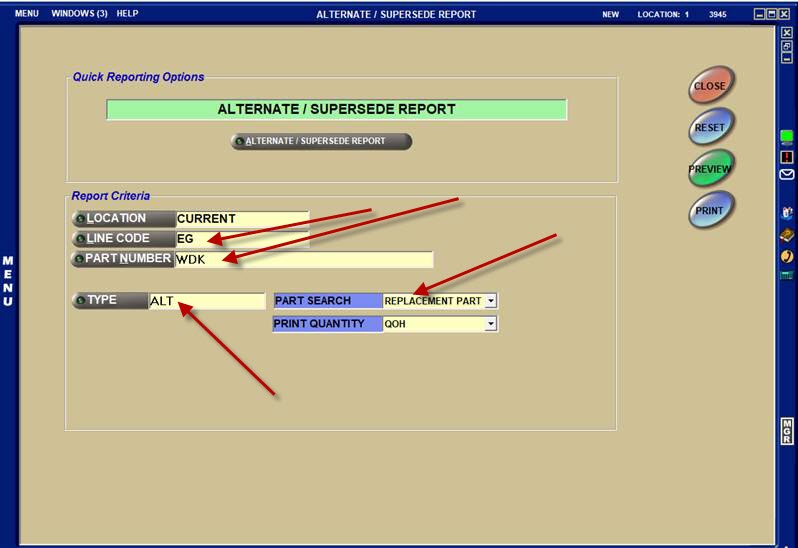The width and height of the screenshot is (798, 548).
Task: Open the mail envelope icon
Action: (787, 174)
